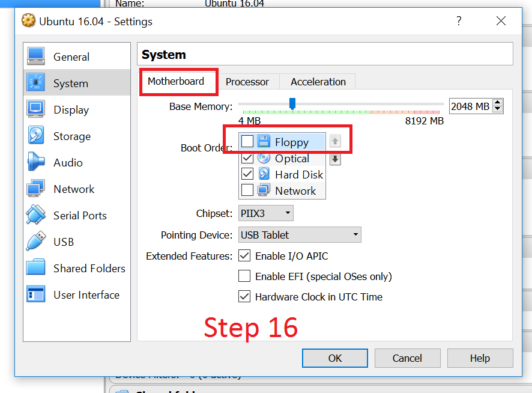This screenshot has width=532, height=393.
Task: Open the Chipset PIIX3 dropdown
Action: click(x=265, y=213)
